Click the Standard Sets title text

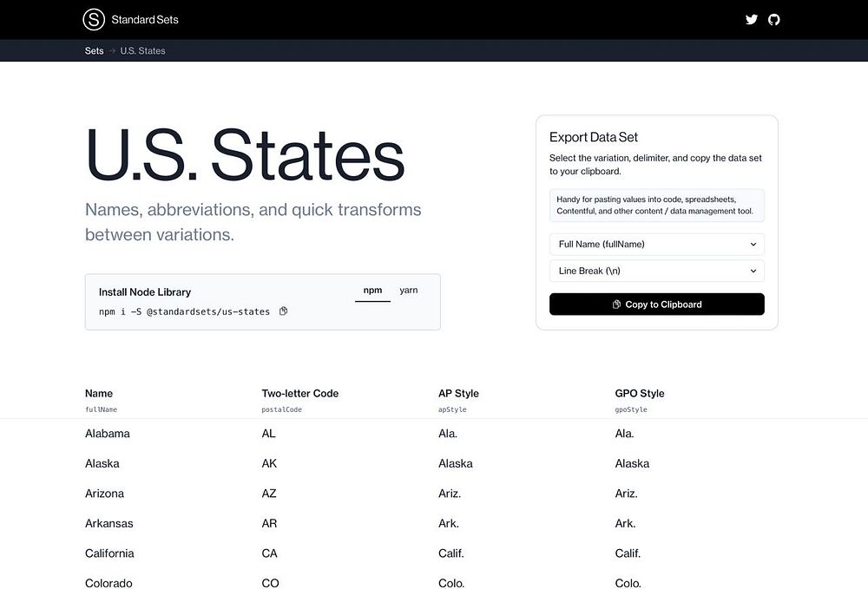(x=145, y=19)
